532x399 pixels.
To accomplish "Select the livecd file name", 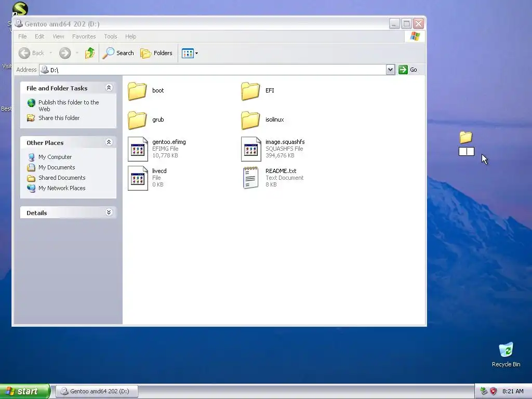I will [159, 171].
